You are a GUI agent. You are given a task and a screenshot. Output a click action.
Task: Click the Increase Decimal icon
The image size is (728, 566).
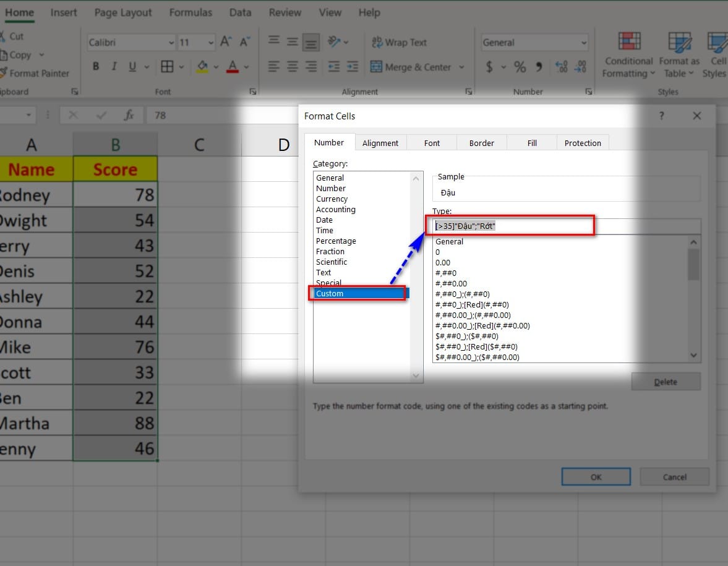tap(562, 67)
